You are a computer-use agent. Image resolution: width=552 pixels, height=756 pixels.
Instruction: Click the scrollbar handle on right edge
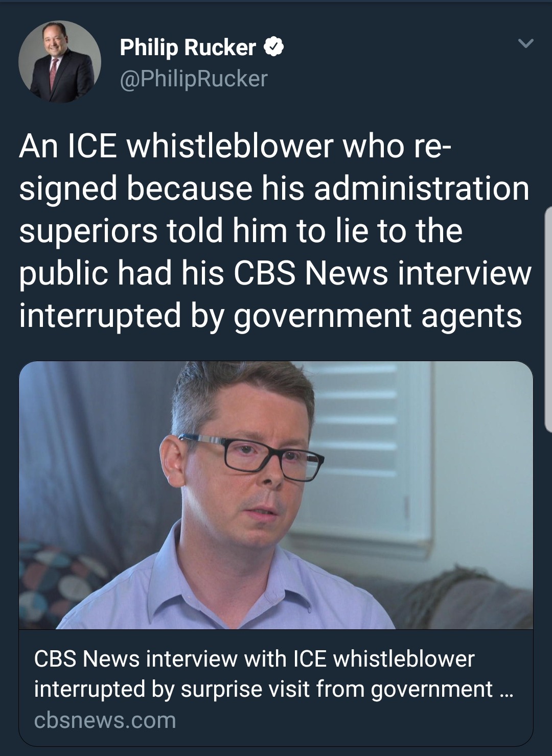548,319
